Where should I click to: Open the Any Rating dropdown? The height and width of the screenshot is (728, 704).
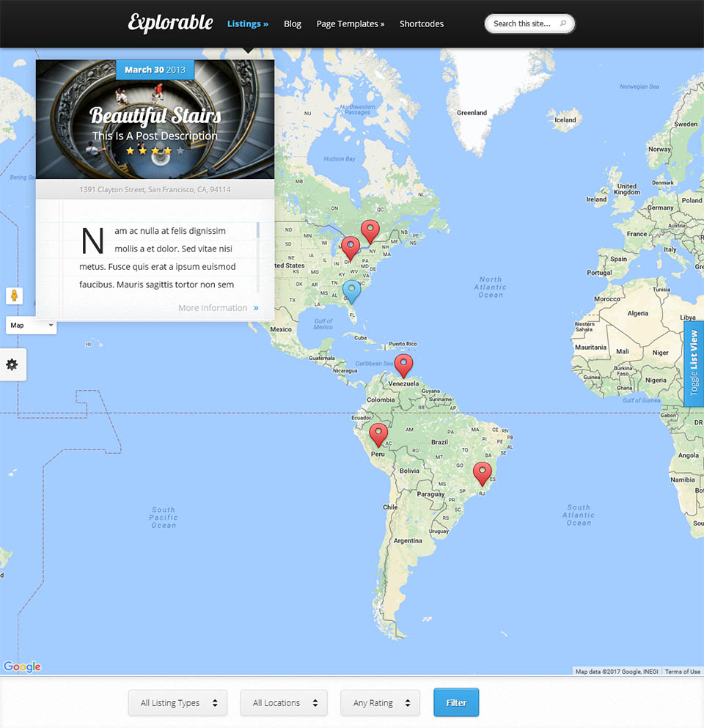380,702
